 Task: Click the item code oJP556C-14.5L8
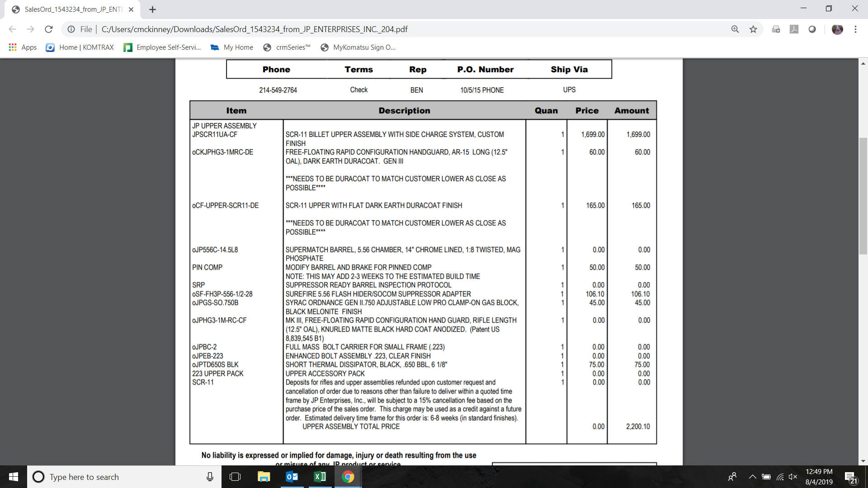coord(215,250)
